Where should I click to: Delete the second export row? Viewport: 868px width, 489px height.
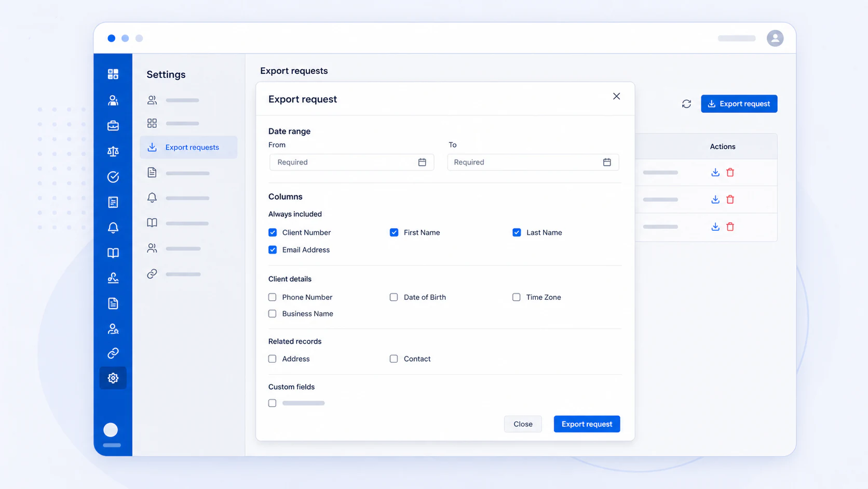(x=730, y=200)
